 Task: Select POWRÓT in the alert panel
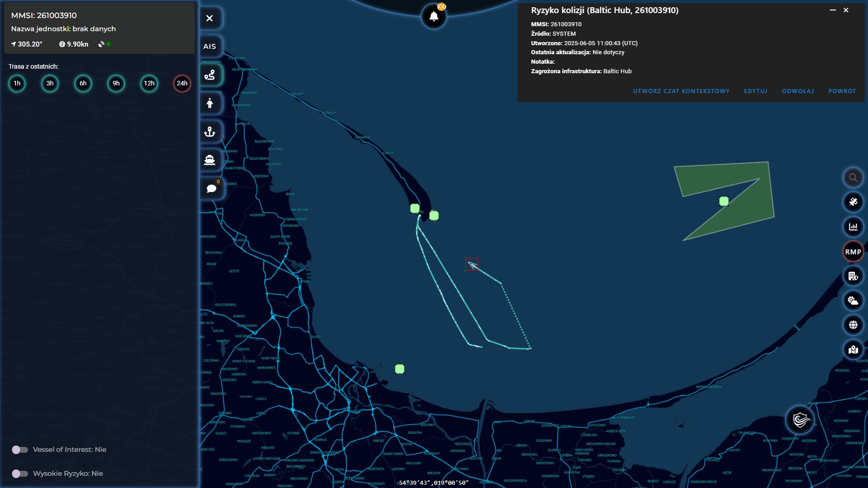pos(841,91)
